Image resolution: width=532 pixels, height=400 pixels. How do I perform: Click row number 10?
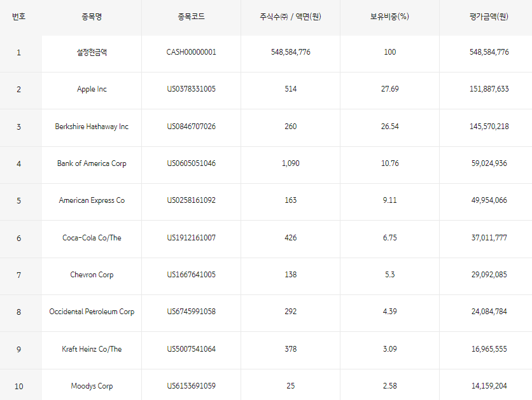18,387
